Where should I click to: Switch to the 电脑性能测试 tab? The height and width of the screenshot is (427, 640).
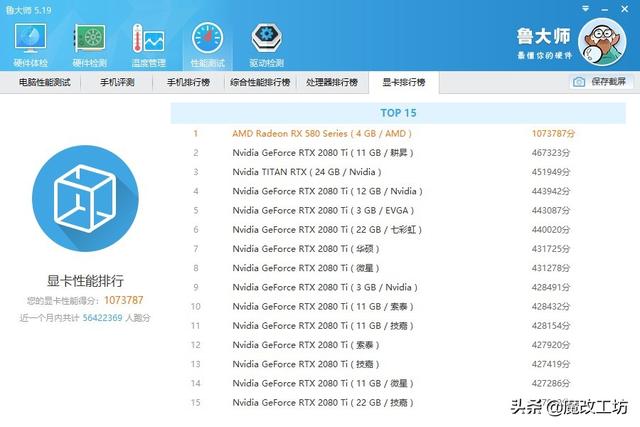pos(44,82)
